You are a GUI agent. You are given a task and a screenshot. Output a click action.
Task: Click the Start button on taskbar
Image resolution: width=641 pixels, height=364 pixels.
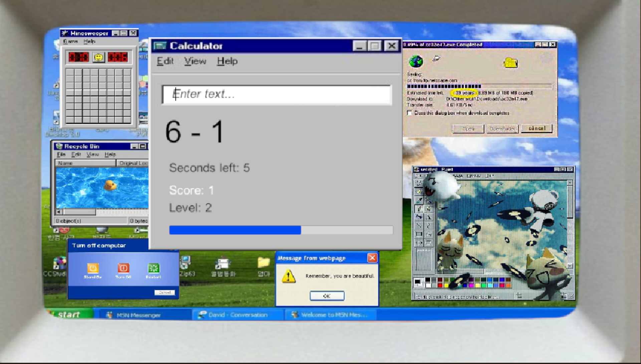(x=68, y=314)
